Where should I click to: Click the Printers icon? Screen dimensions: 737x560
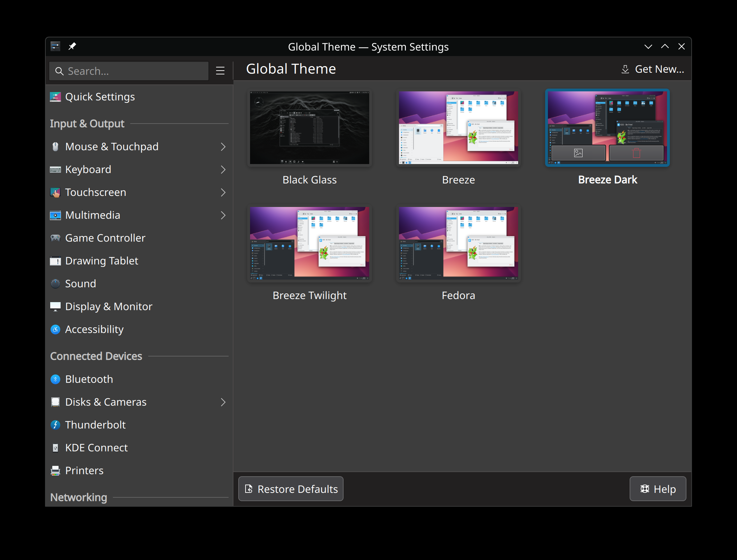(55, 471)
